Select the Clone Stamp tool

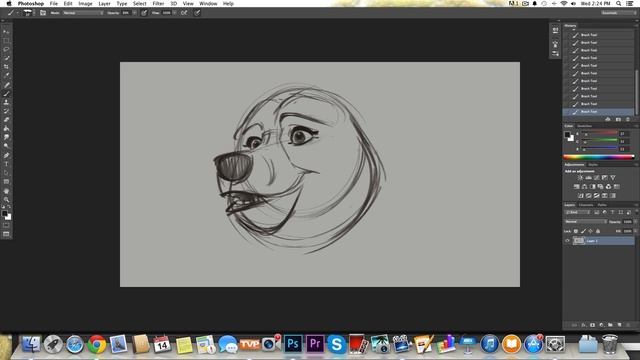point(7,102)
